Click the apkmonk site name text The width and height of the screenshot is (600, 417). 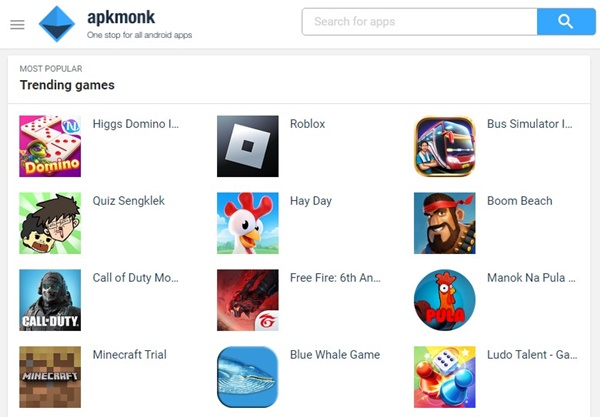pyautogui.click(x=121, y=17)
